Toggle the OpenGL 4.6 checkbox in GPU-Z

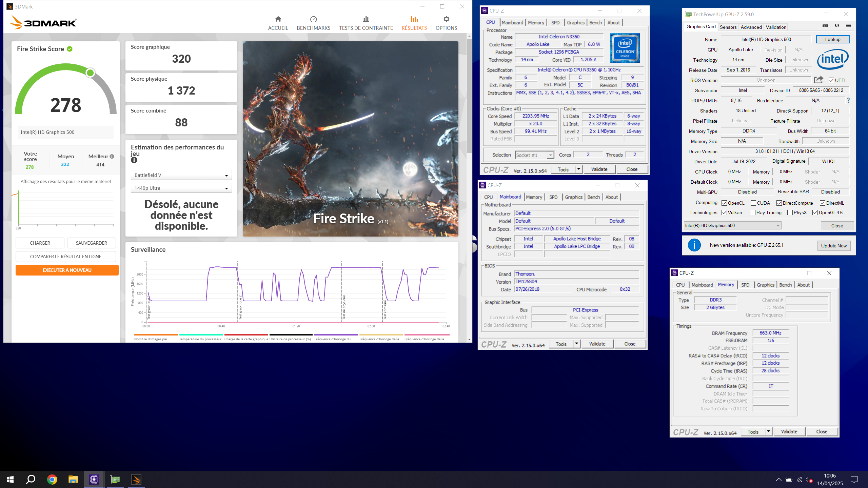coord(815,212)
